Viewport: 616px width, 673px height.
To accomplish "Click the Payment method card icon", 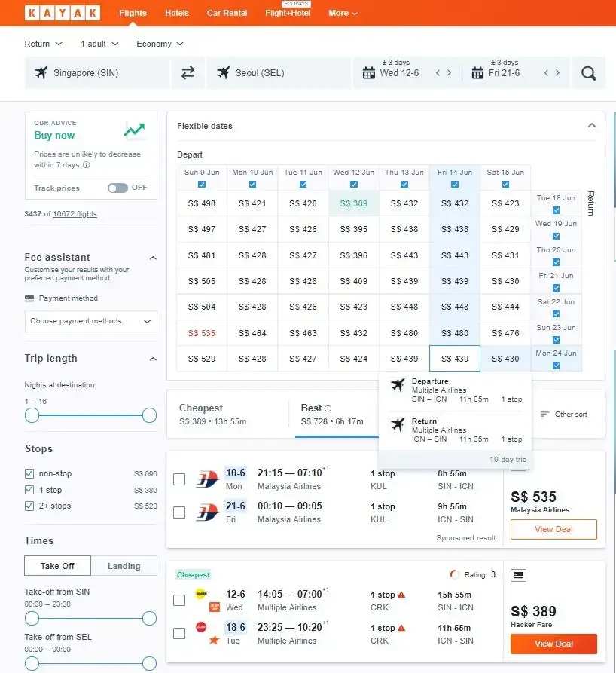I will coord(29,298).
